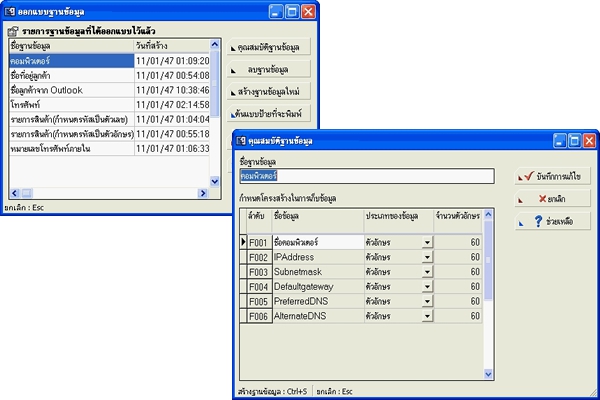Viewport: 600px width, 400px height.
Task: Click the F002 sequence cell
Action: (x=259, y=257)
